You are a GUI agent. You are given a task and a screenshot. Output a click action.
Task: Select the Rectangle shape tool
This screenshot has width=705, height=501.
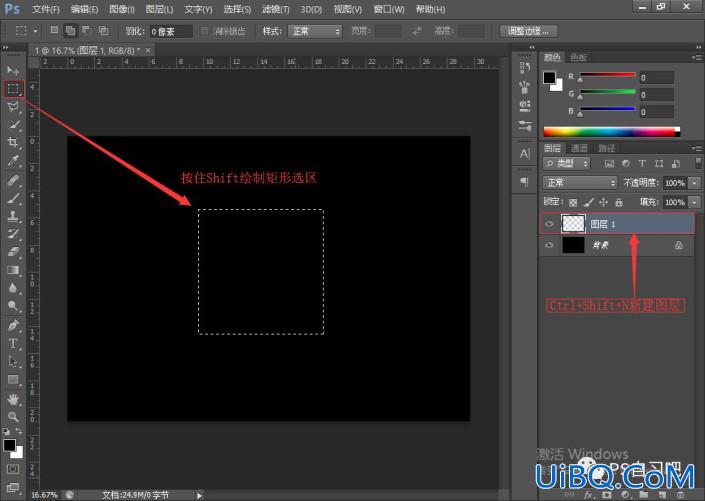click(13, 380)
